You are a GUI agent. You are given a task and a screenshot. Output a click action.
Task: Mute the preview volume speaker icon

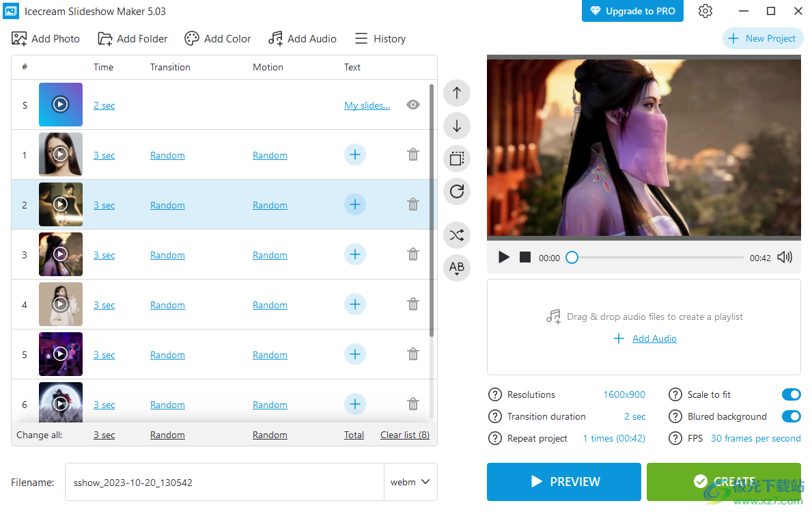pyautogui.click(x=785, y=257)
